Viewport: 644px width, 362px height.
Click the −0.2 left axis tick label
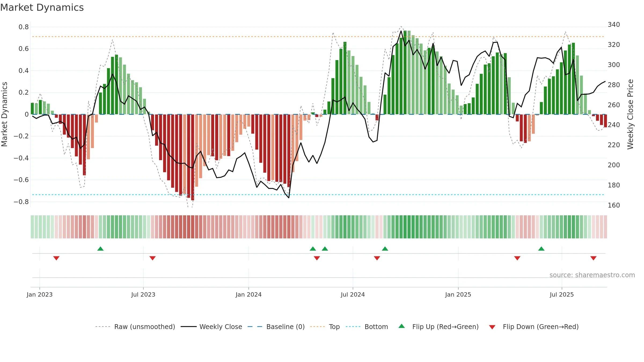click(21, 136)
